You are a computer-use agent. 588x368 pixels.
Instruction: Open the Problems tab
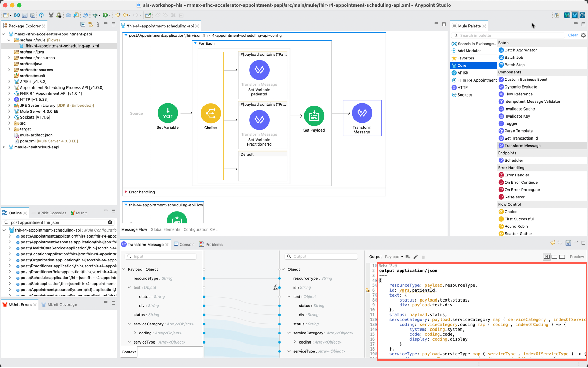(211, 245)
